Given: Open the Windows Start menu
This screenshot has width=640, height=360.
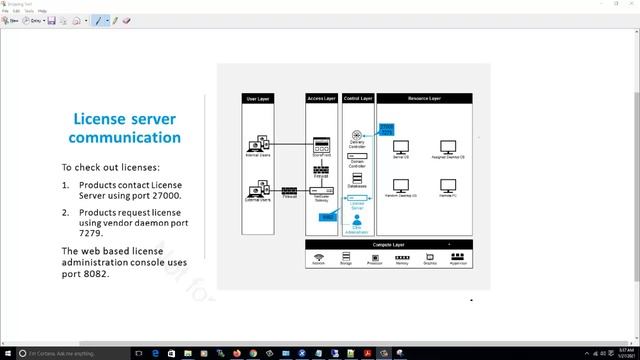Looking at the screenshot, I should point(8,353).
